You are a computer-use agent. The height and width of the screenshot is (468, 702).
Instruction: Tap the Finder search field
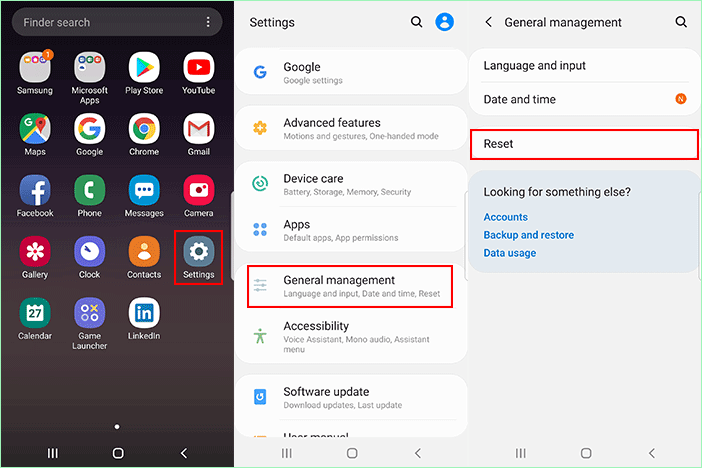point(117,22)
